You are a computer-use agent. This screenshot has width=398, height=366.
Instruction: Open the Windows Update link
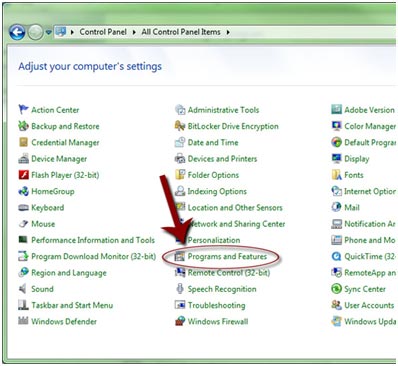(370, 321)
